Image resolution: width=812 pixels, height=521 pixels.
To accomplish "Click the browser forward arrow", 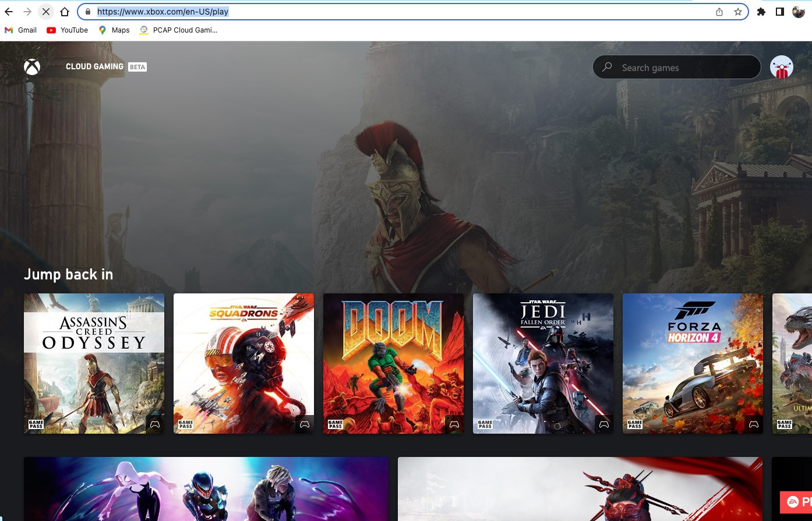I will (x=27, y=12).
